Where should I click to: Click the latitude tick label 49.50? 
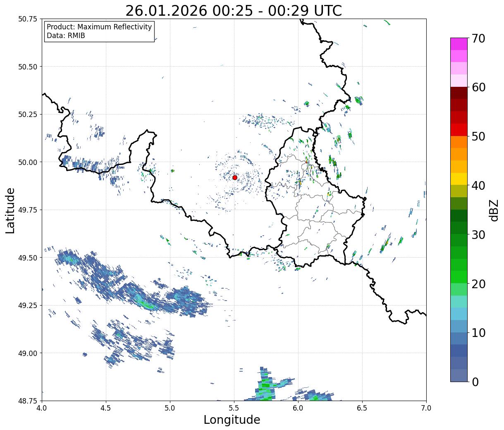pos(28,258)
